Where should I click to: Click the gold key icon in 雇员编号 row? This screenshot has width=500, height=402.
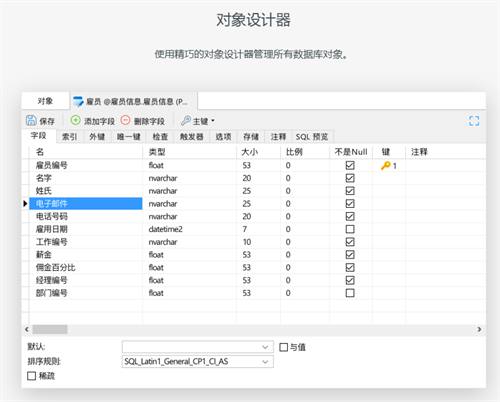385,165
